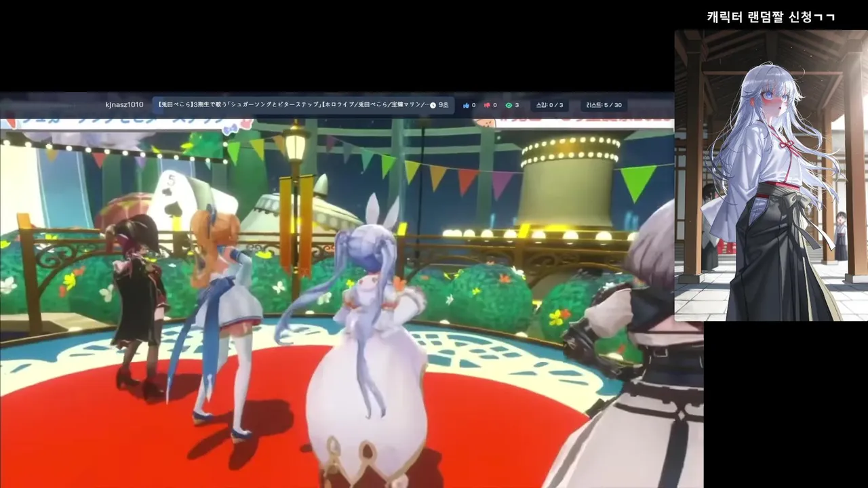Click the main video playback area
The width and height of the screenshot is (868, 488).
pyautogui.click(x=351, y=303)
